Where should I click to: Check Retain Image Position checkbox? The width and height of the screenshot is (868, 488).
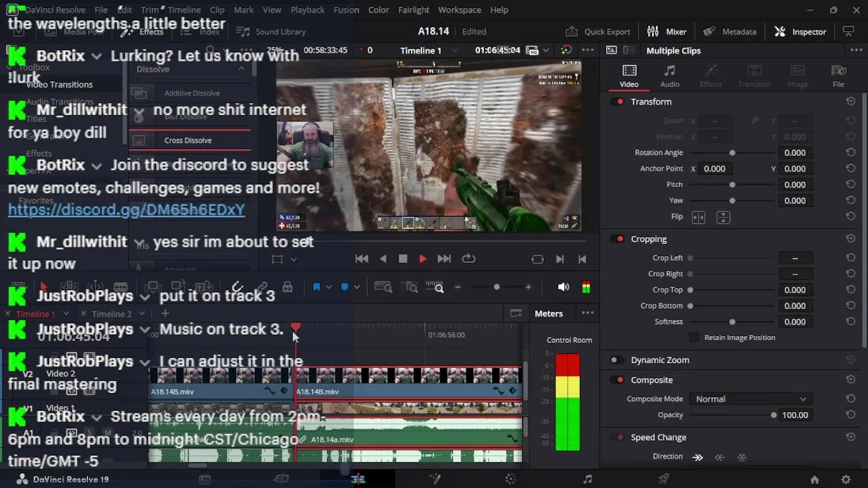coord(694,338)
